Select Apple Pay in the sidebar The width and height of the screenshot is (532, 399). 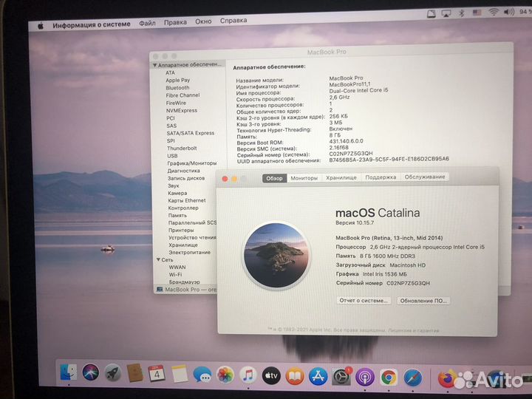(x=178, y=80)
